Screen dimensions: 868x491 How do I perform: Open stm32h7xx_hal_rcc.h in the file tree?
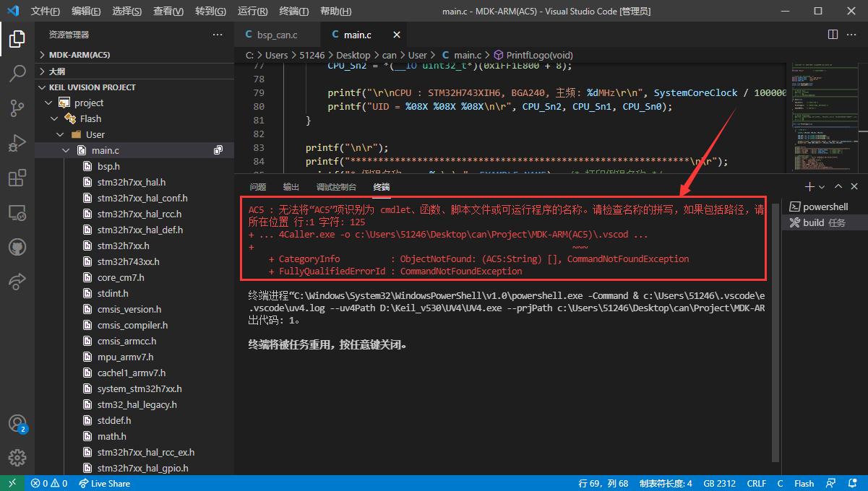pos(139,214)
